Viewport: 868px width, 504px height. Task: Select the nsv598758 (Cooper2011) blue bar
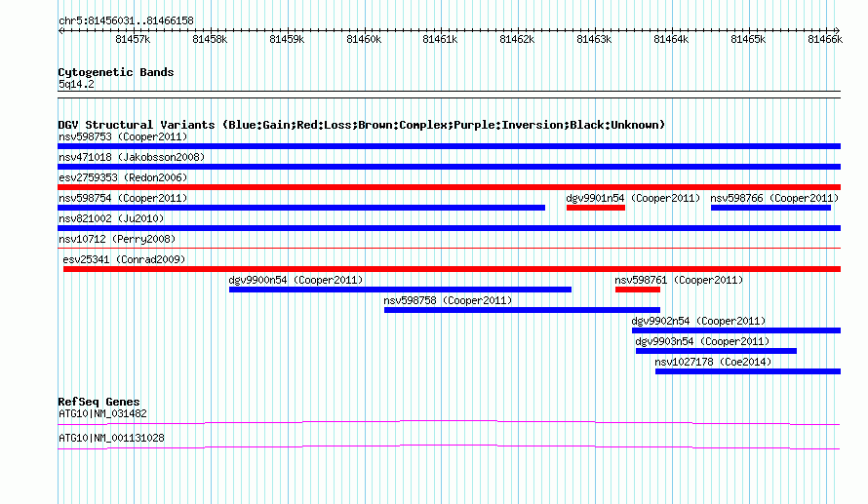tap(522, 310)
